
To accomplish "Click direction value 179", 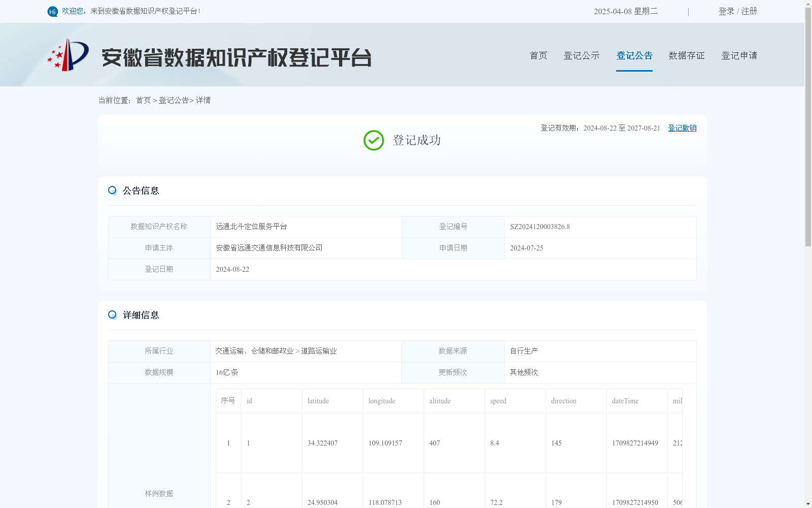I will click(556, 502).
